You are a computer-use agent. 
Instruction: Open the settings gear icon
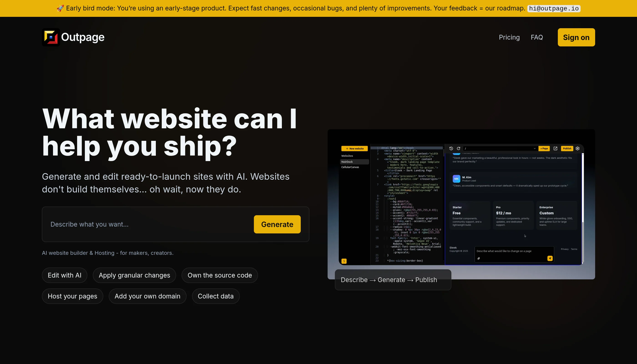tap(577, 149)
